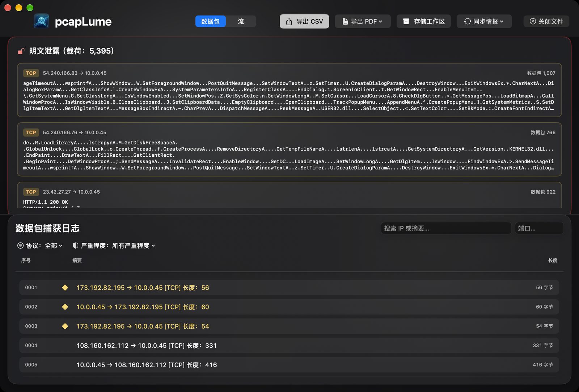Click the 数据包 766 label
The image size is (579, 392).
point(543,132)
